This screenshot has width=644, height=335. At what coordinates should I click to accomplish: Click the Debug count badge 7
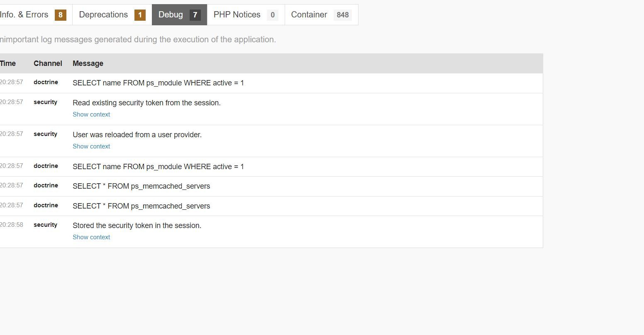click(x=195, y=15)
